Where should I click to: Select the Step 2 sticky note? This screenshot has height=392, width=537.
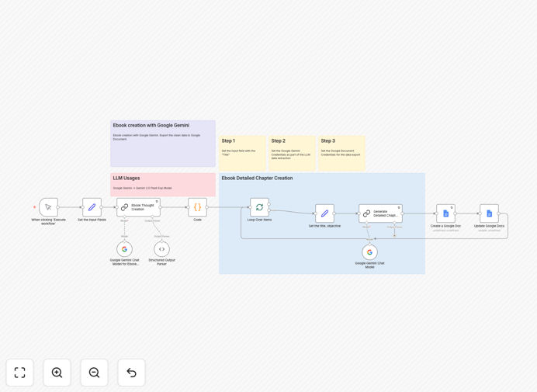(x=292, y=153)
